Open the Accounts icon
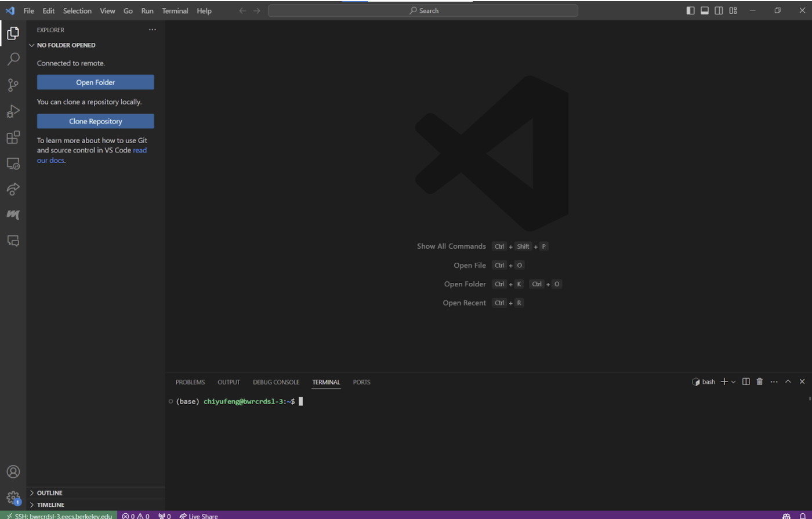This screenshot has width=812, height=519. [x=13, y=471]
